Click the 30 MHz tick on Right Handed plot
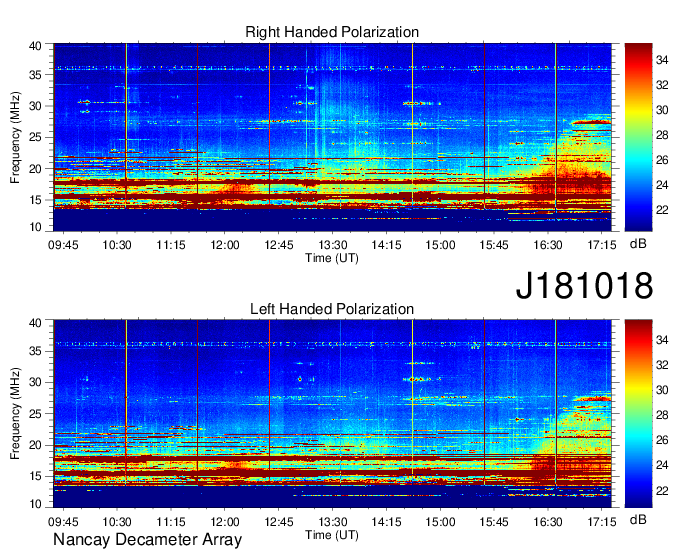Image resolution: width=680 pixels, height=552 pixels. tap(35, 106)
